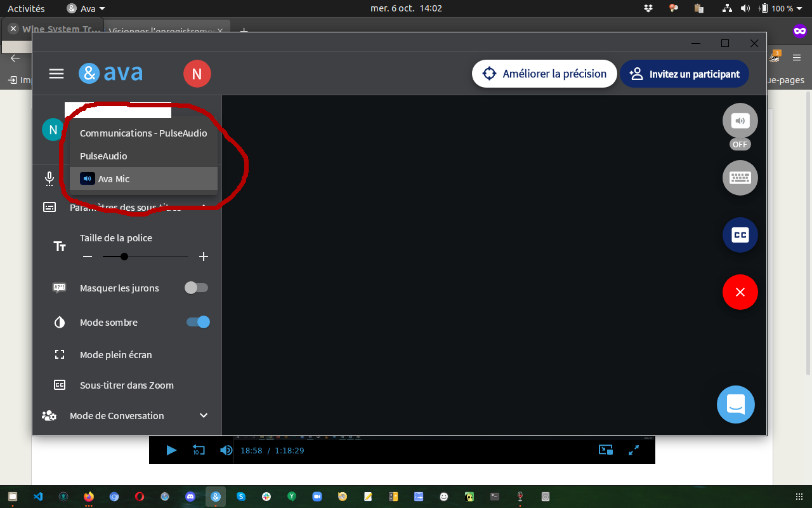Launch Firefox from the dock
Screen dimensions: 812x508
tap(89, 496)
